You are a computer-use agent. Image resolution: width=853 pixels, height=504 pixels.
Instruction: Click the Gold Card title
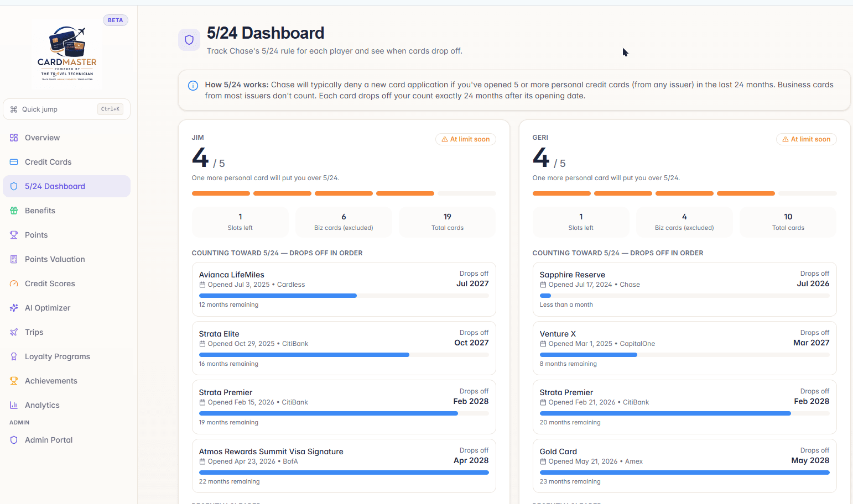[x=558, y=452]
